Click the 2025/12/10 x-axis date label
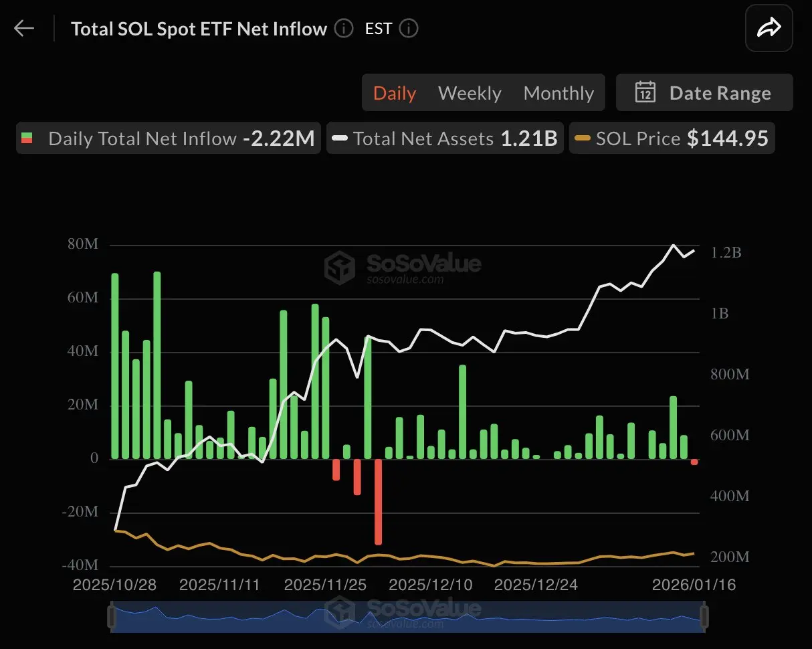The image size is (812, 649). [431, 585]
